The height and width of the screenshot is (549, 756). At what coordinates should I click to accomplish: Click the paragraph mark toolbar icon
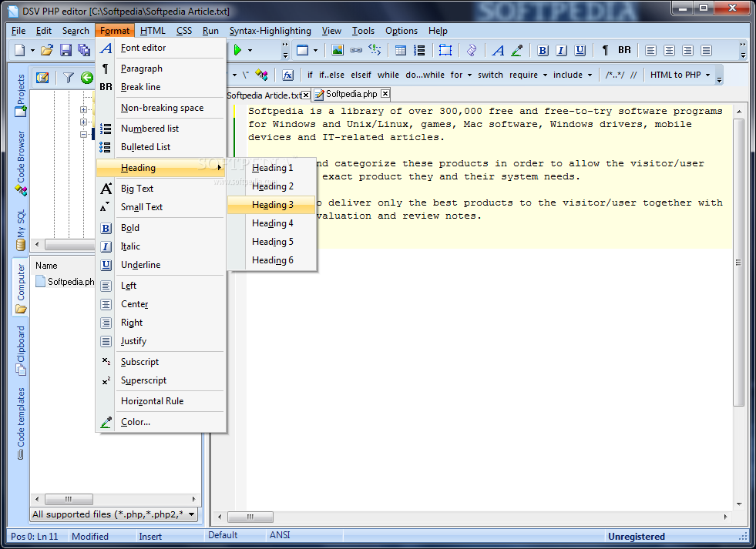coord(606,50)
